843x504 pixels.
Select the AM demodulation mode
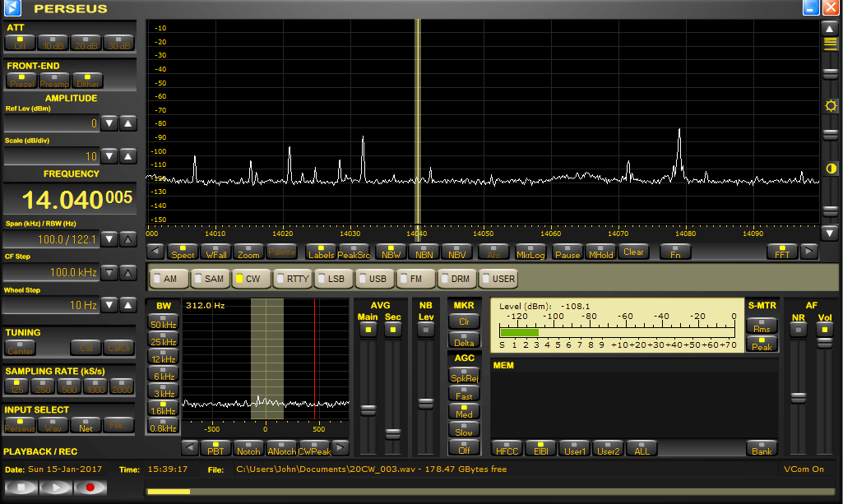click(x=169, y=279)
